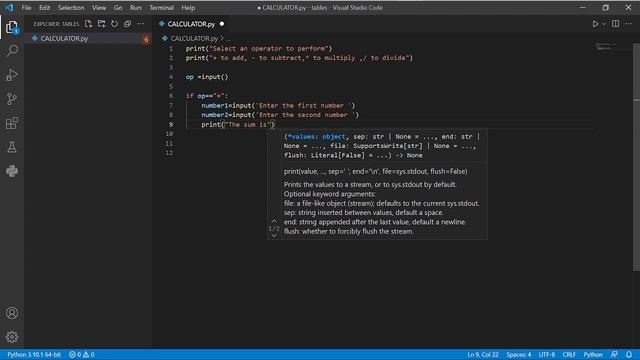Open the Run and Debug view

click(12, 75)
